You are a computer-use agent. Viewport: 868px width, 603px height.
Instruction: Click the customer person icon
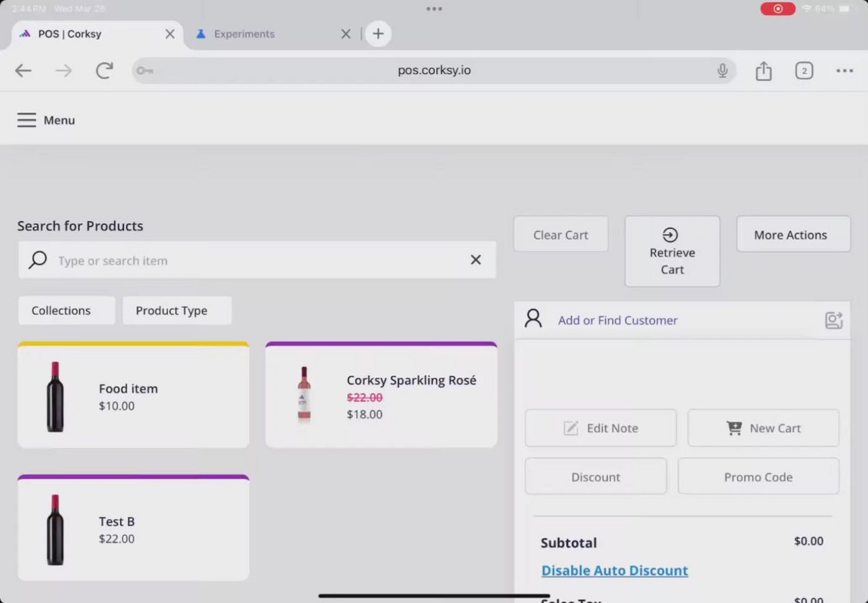[x=534, y=319]
